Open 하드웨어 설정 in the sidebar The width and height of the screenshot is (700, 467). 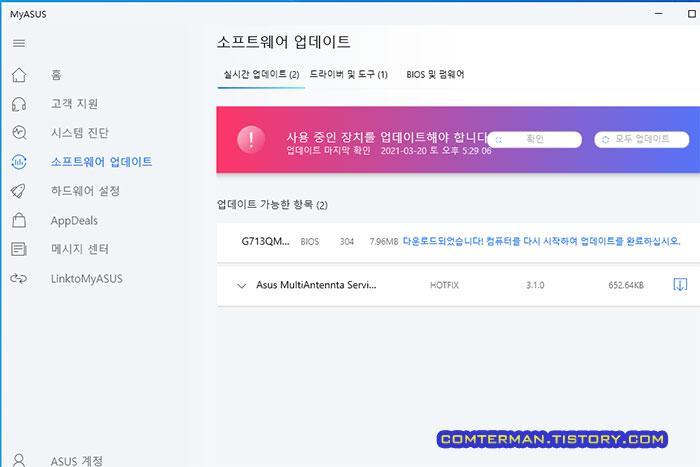[85, 191]
